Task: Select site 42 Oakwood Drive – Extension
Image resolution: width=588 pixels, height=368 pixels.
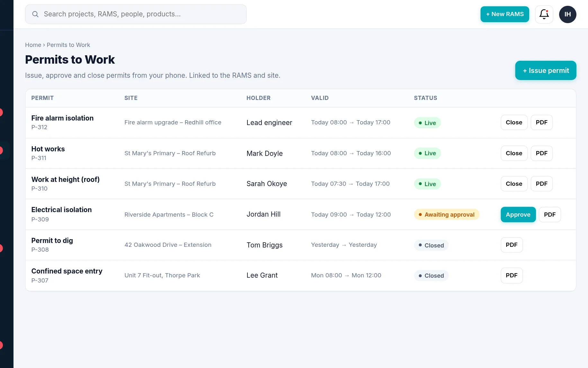Action: point(168,245)
